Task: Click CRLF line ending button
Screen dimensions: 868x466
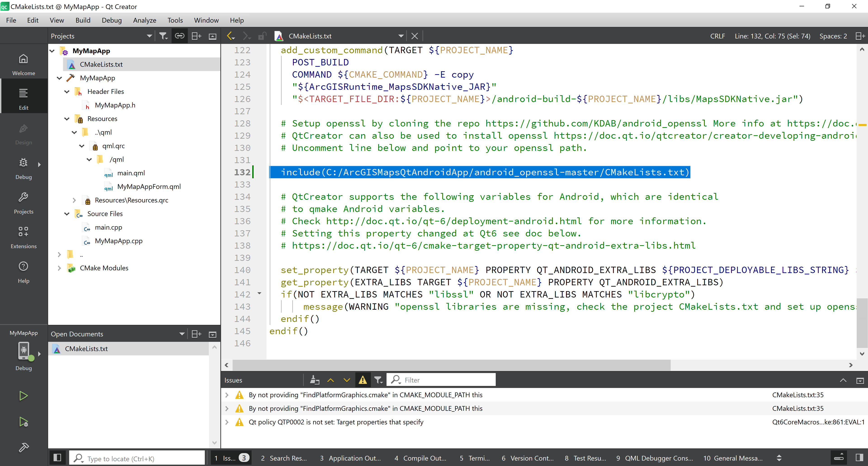Action: (x=717, y=36)
